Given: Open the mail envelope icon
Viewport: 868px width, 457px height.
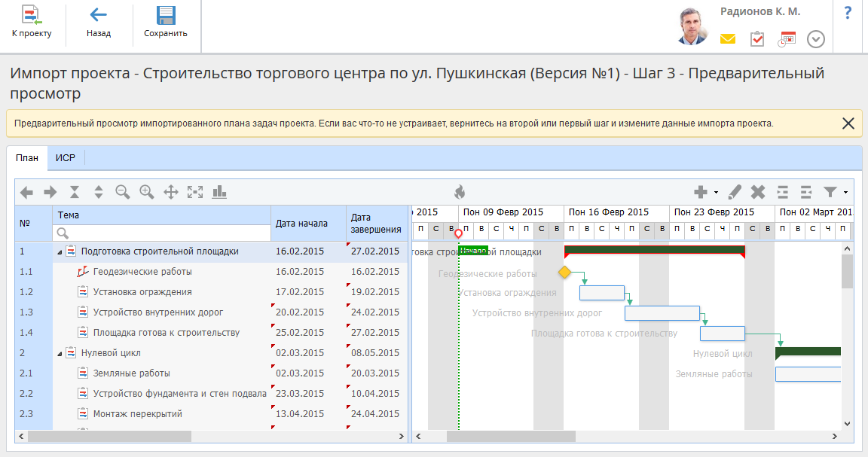Looking at the screenshot, I should coord(727,39).
